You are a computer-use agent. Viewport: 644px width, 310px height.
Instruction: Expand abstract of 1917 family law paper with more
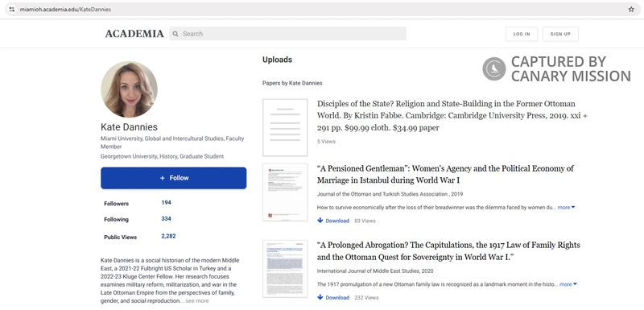(568, 284)
